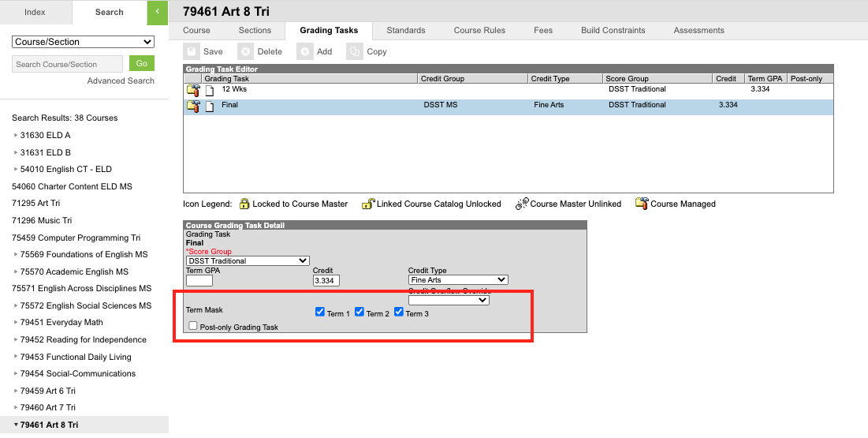868x438 pixels.
Task: Switch to the Course Rules tab
Action: (479, 31)
